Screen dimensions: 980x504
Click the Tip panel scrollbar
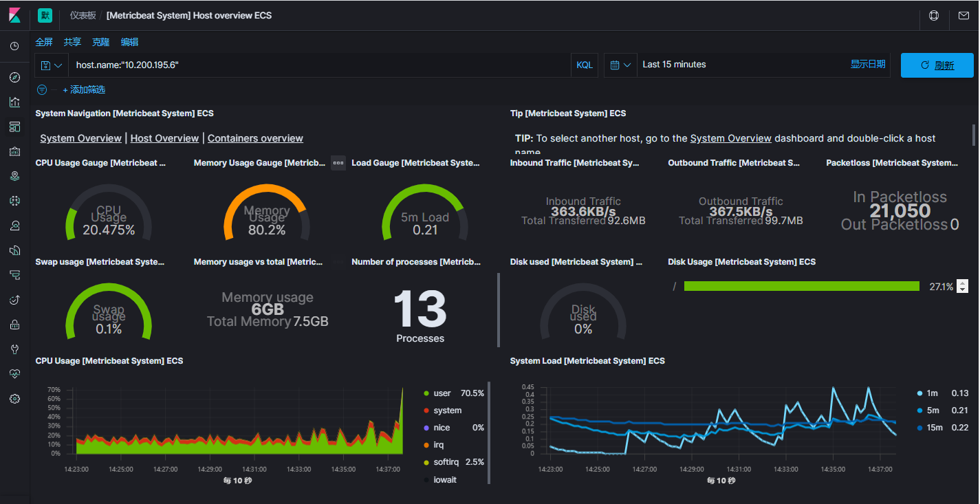(973, 135)
